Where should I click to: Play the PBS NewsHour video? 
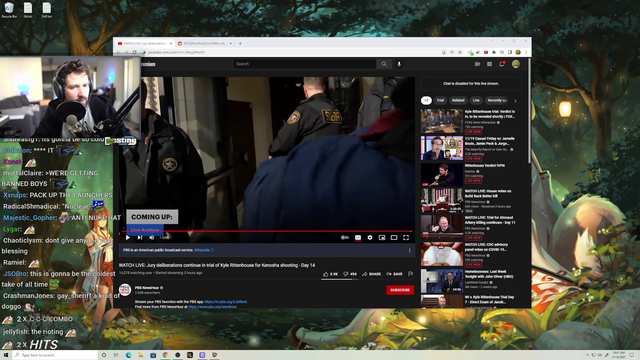128,238
